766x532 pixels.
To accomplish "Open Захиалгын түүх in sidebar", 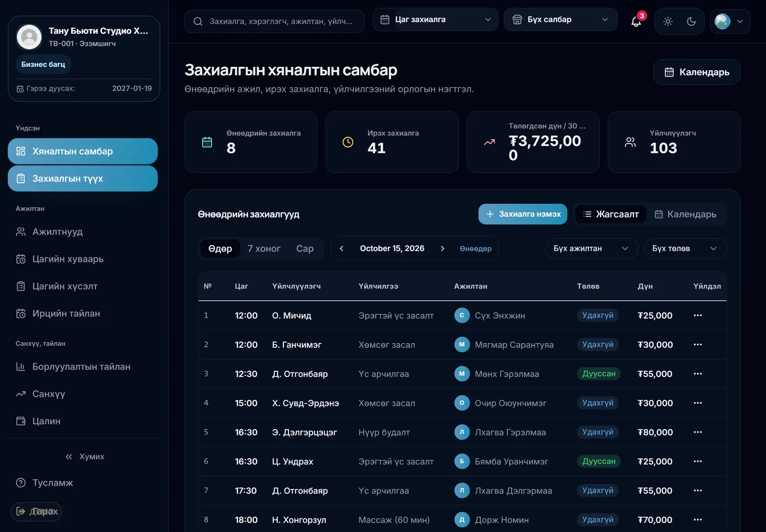I will (x=83, y=178).
